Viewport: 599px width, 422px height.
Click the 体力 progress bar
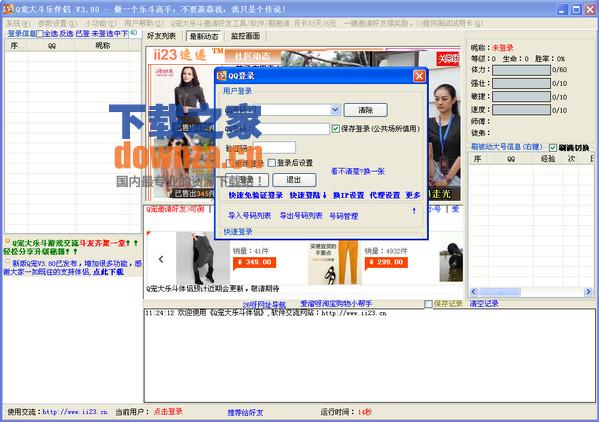[521, 70]
